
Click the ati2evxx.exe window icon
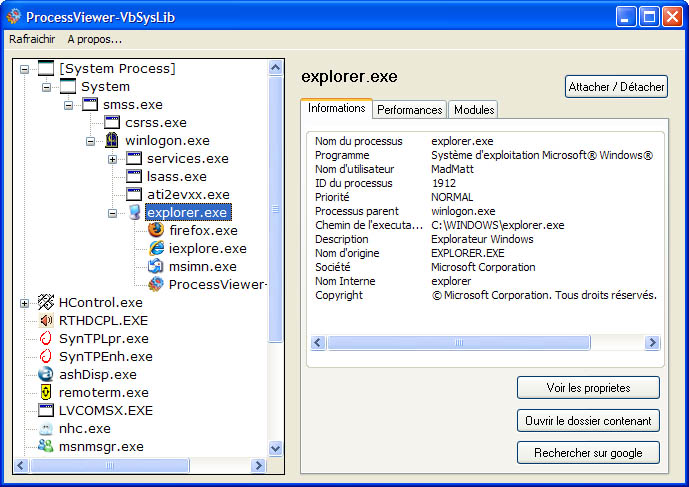[134, 194]
